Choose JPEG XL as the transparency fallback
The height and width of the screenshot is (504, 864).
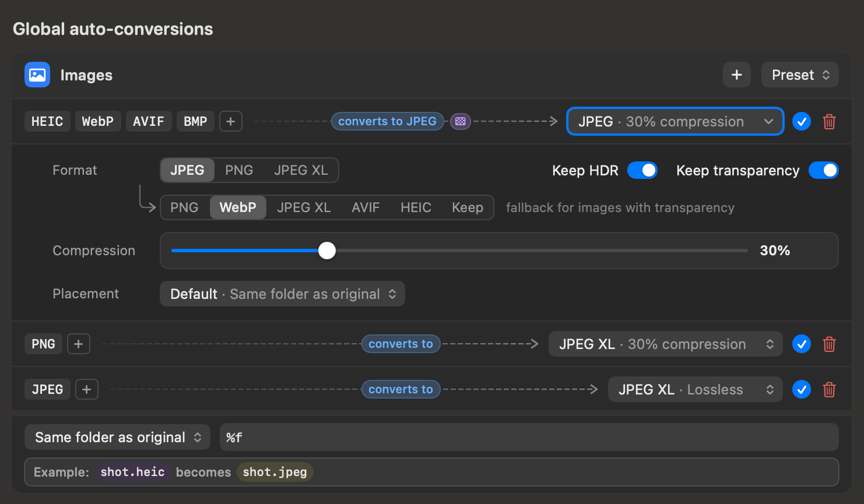304,207
